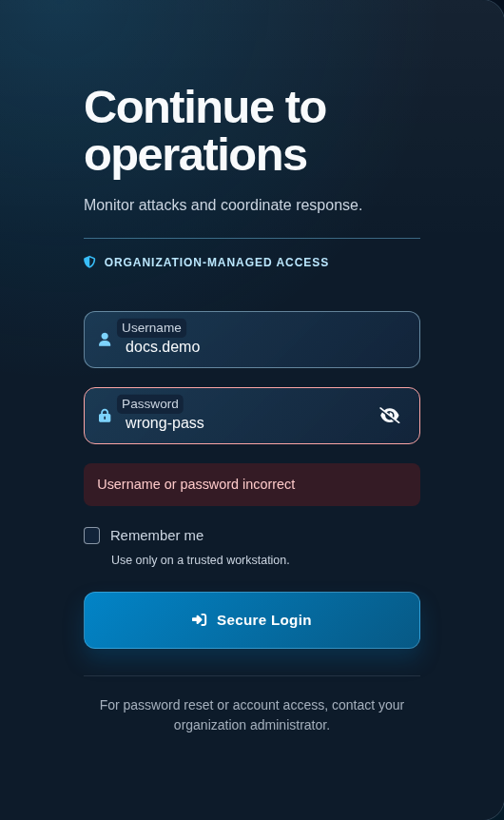Click the shield icon beside Organization-Managed Access
The width and height of the screenshot is (504, 820).
point(89,262)
